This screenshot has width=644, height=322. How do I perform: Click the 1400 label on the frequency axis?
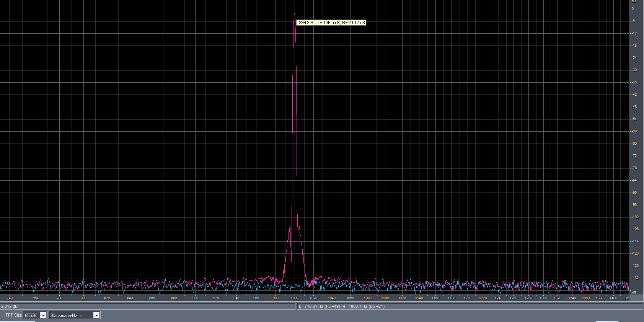point(613,298)
